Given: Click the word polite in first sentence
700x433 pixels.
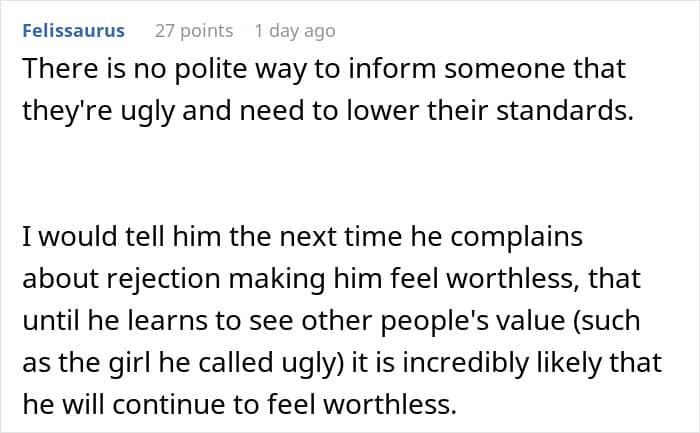Looking at the screenshot, I should pyautogui.click(x=211, y=69).
